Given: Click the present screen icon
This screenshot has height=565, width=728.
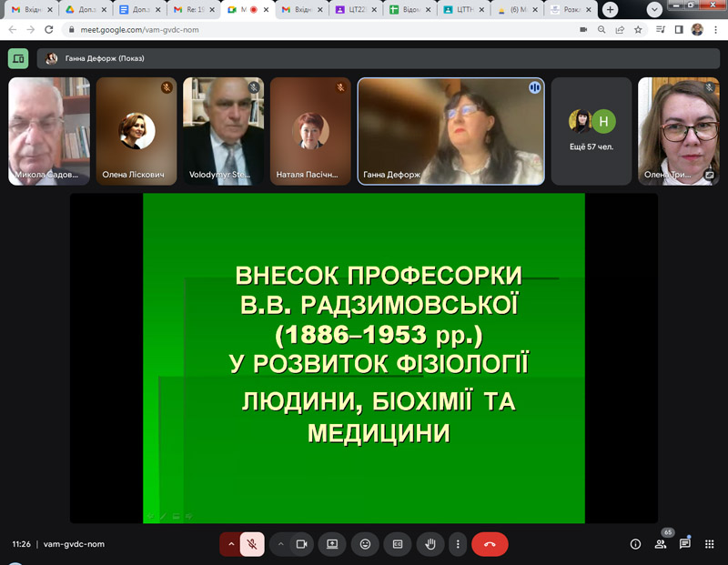Looking at the screenshot, I should (333, 544).
